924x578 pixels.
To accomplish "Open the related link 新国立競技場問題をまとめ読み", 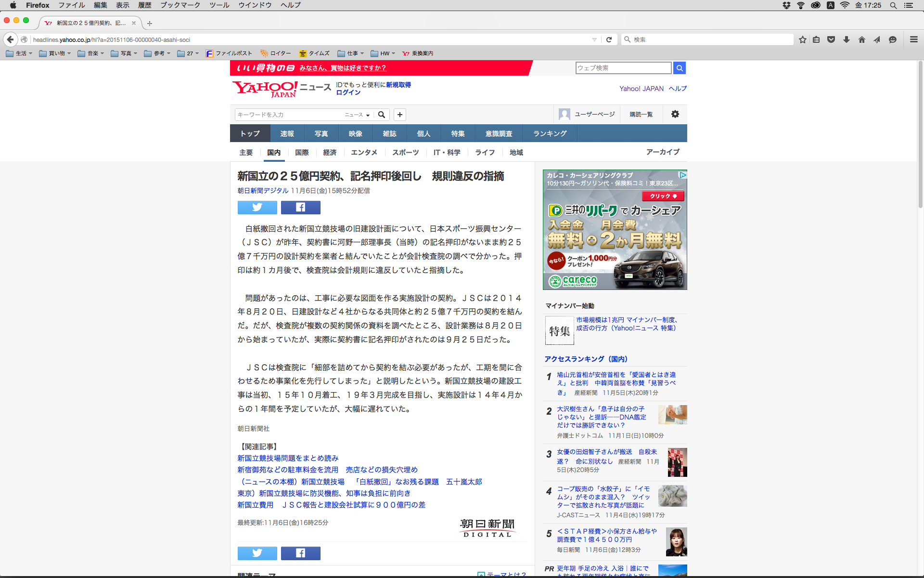I will tap(288, 458).
